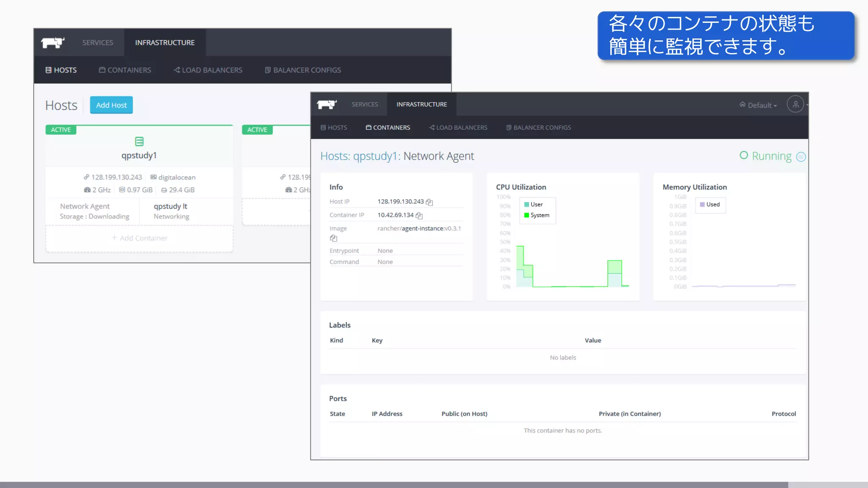Copy the image name

[x=334, y=238]
